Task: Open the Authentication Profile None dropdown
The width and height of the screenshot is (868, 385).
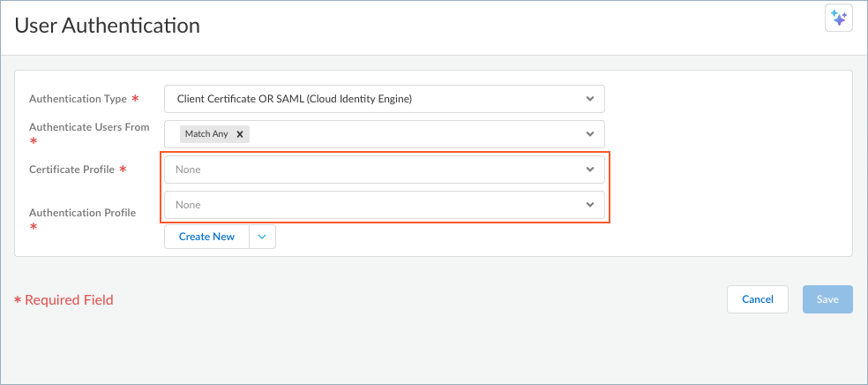Action: click(370, 205)
